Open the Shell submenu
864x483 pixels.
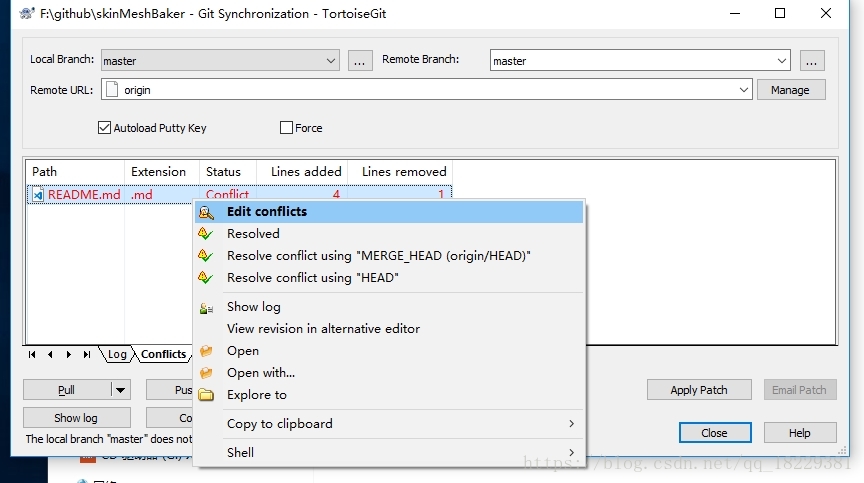tap(389, 452)
